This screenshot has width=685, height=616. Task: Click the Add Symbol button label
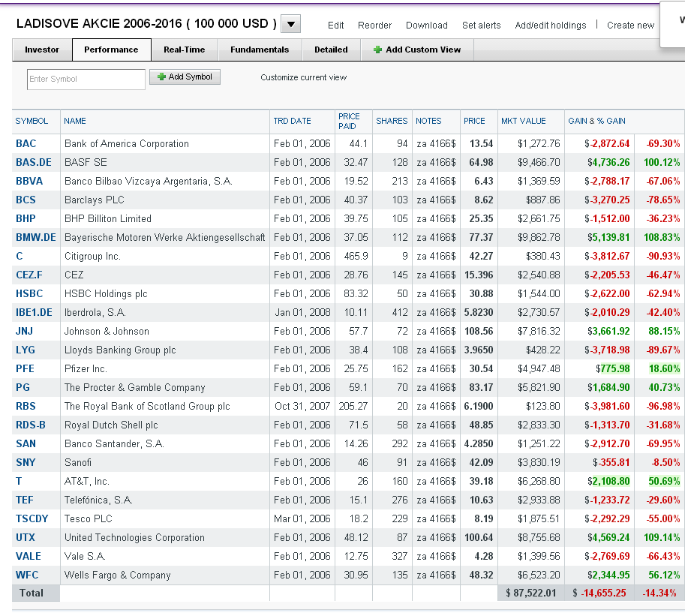click(190, 77)
